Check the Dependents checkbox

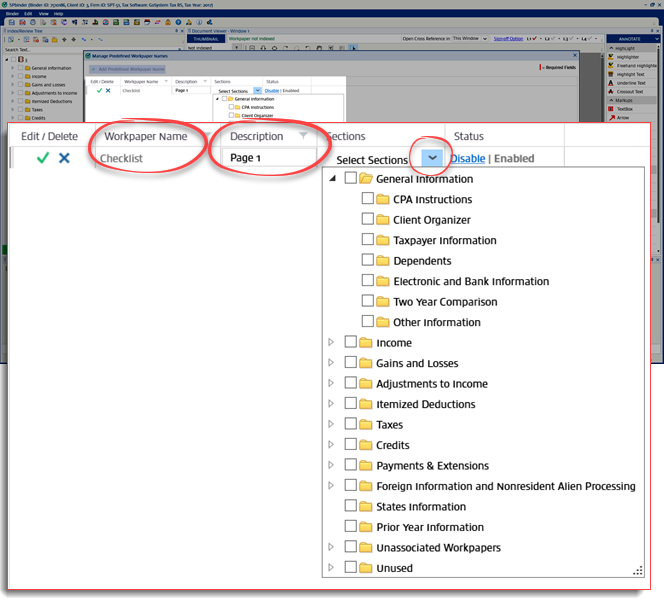[x=368, y=260]
